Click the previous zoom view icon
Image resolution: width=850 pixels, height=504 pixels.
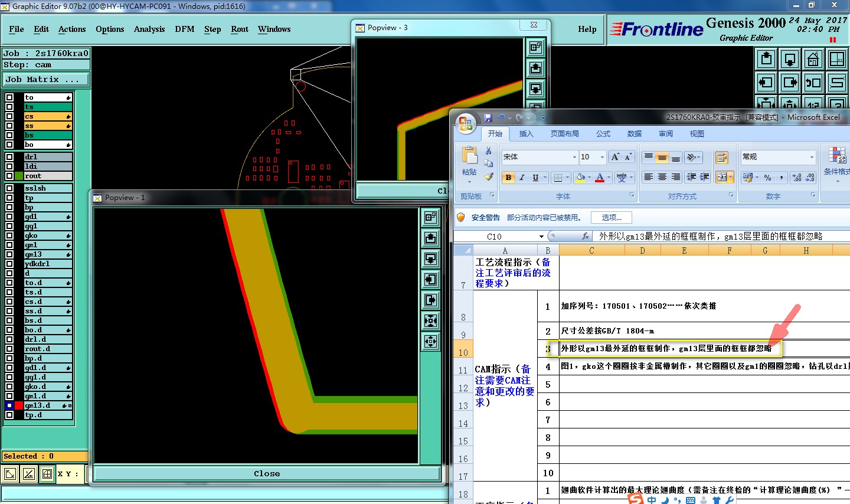[x=813, y=83]
